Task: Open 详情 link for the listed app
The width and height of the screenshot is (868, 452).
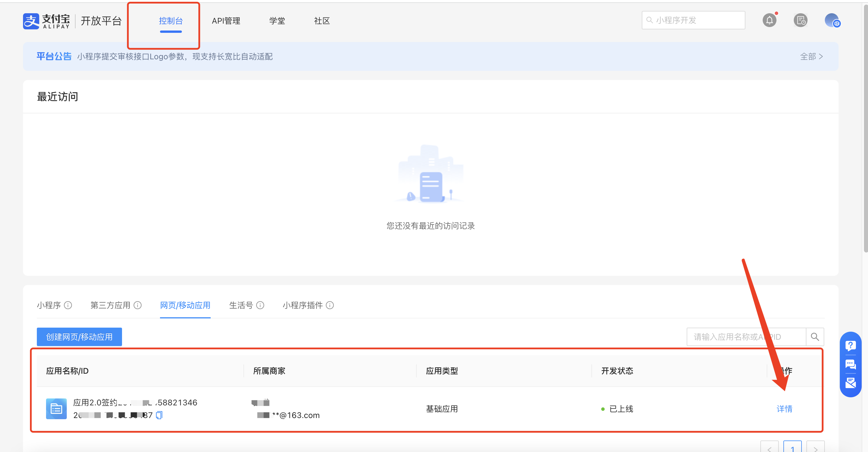Action: [784, 409]
